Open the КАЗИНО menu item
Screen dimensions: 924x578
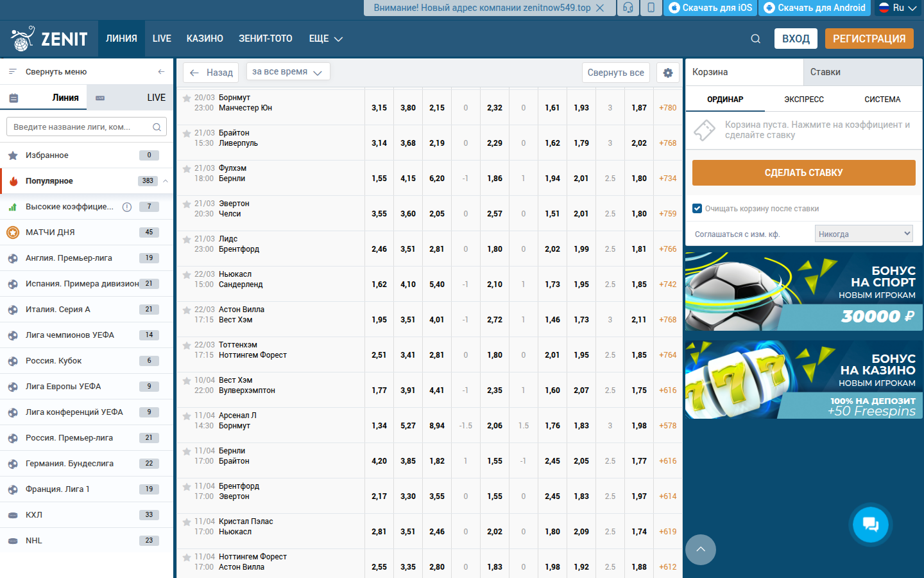tap(205, 39)
